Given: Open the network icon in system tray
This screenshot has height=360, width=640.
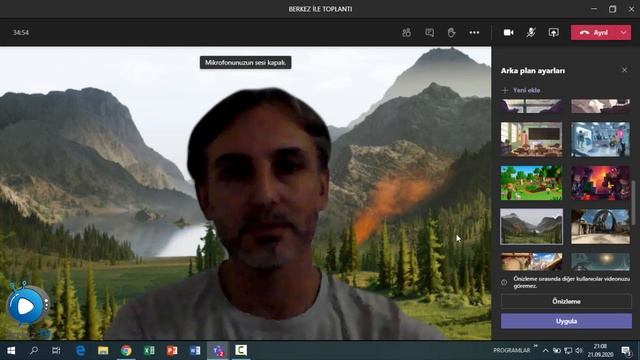Looking at the screenshot, I should pos(568,351).
